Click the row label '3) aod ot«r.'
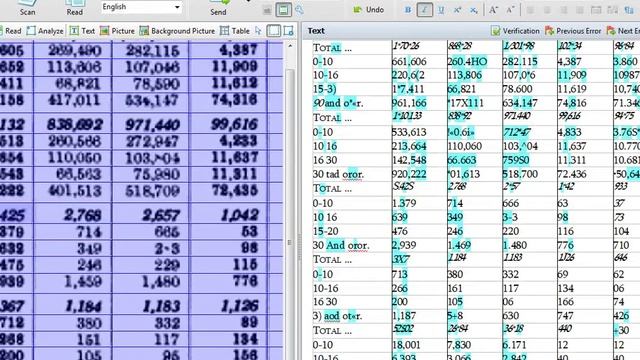Viewport: 640px width, 360px height. (338, 316)
